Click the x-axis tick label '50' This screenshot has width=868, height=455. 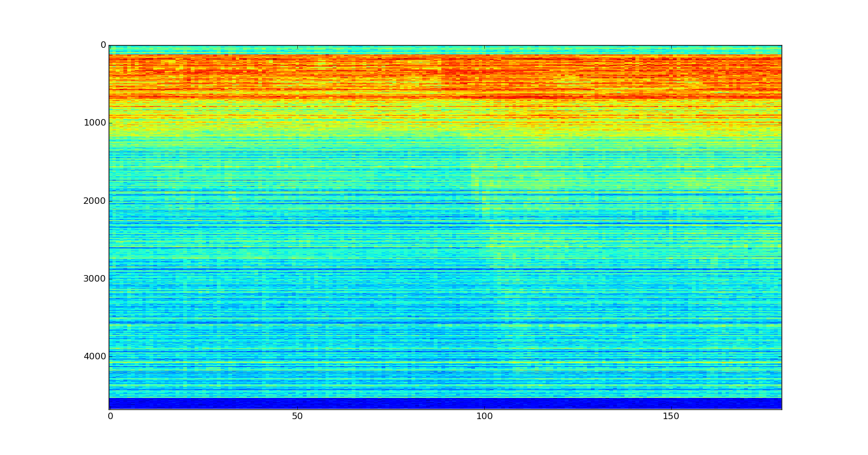(x=297, y=416)
